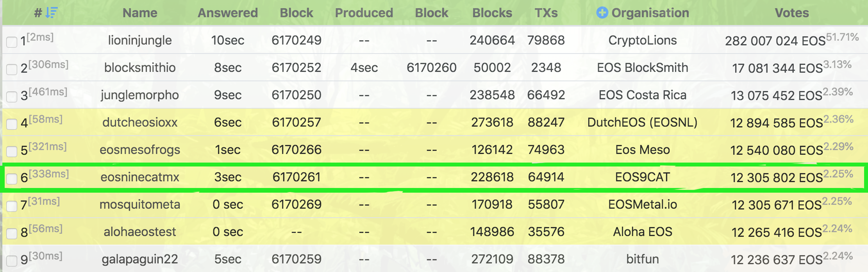Image resolution: width=868 pixels, height=272 pixels.
Task: Click the Blocks column header
Action: pyautogui.click(x=492, y=13)
